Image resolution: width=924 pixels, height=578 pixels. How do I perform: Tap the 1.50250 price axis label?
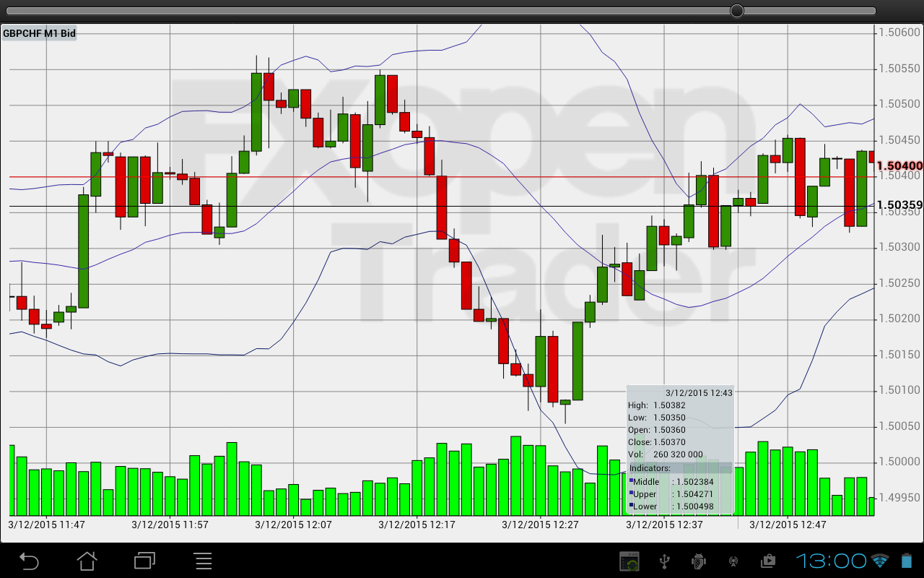coord(899,283)
